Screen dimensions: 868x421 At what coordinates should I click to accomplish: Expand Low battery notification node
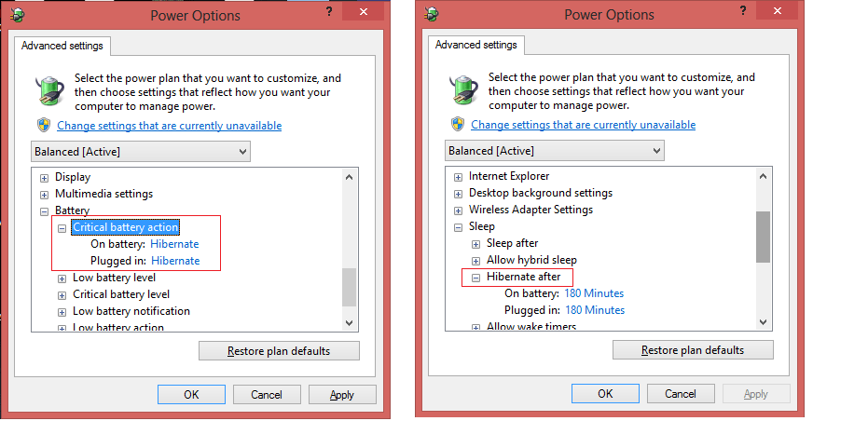[x=62, y=311]
